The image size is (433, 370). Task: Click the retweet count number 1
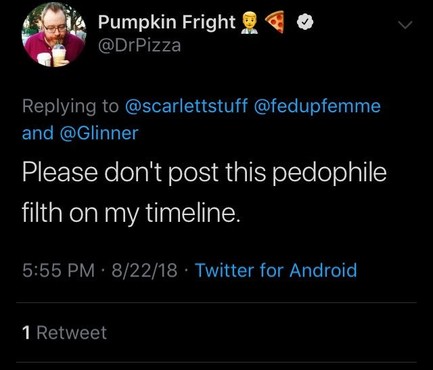point(27,333)
